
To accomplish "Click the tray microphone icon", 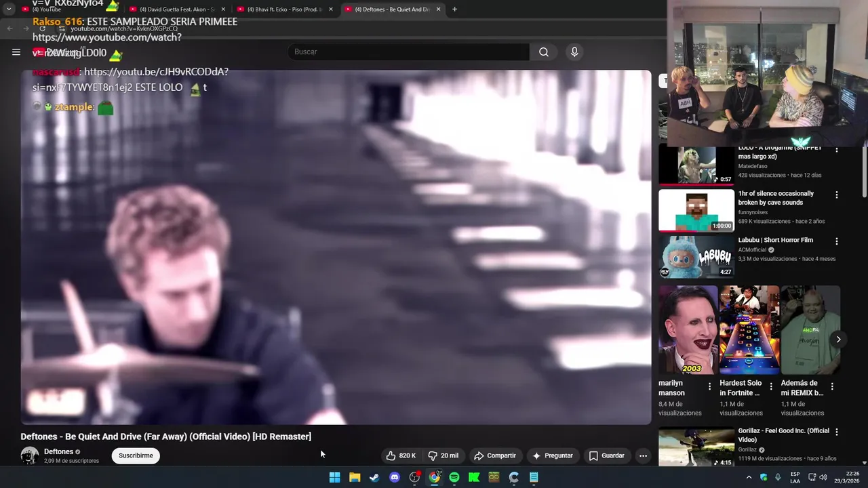I will [x=778, y=477].
